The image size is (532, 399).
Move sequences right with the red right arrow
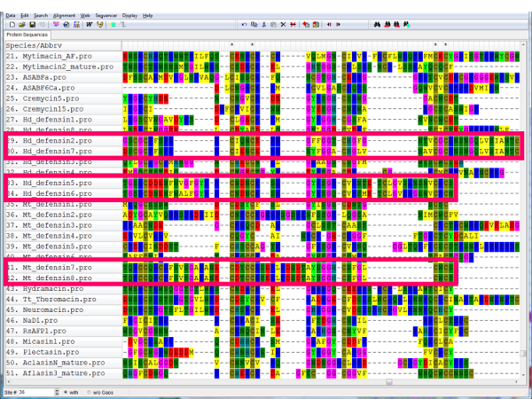pyautogui.click(x=339, y=25)
